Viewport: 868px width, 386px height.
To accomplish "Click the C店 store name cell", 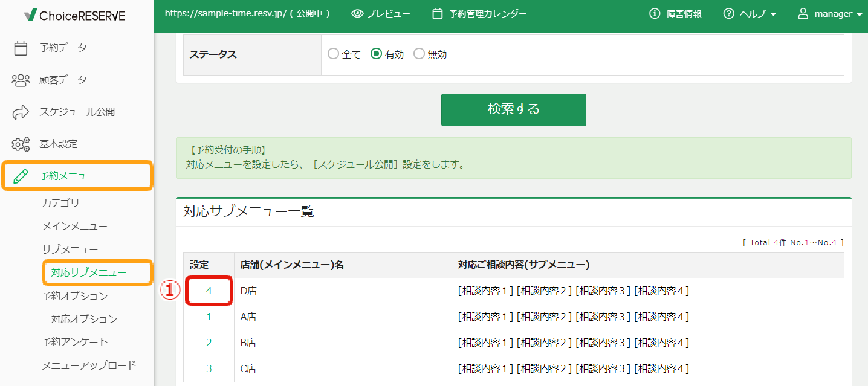I will (343, 369).
